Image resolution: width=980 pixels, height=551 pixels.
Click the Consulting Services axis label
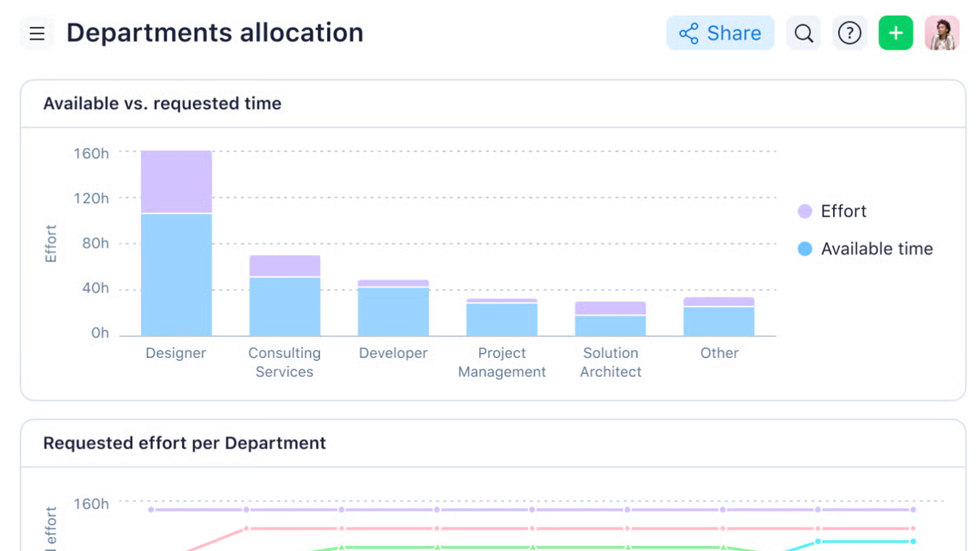pyautogui.click(x=284, y=362)
